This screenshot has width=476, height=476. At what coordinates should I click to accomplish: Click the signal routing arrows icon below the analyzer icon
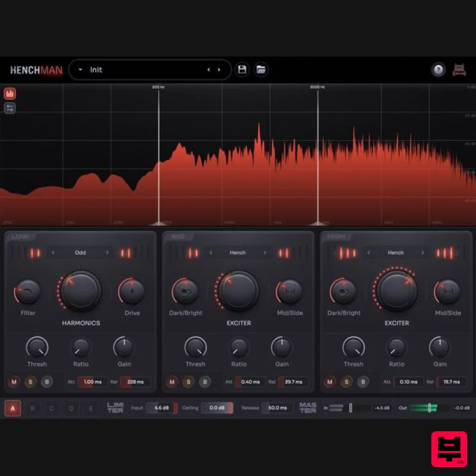10,108
